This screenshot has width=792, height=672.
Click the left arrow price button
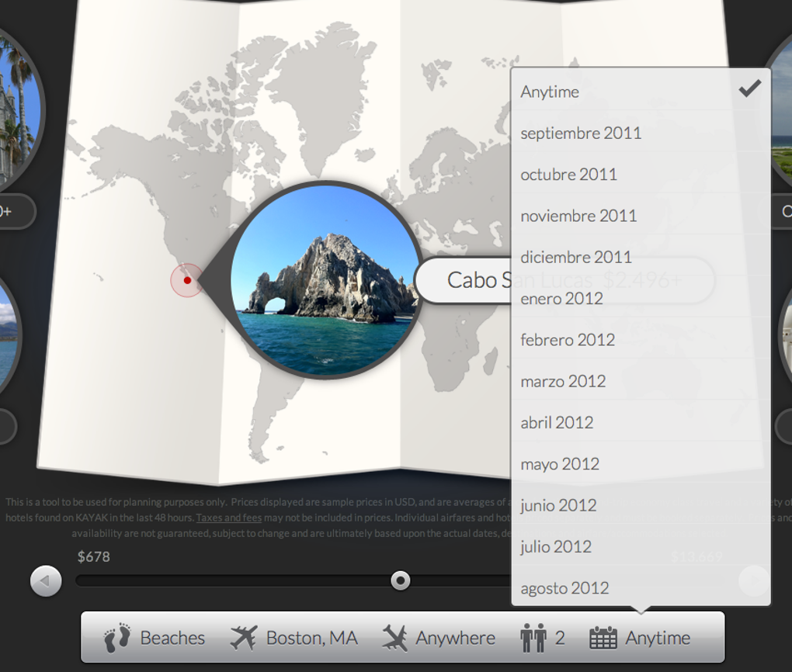pos(46,581)
